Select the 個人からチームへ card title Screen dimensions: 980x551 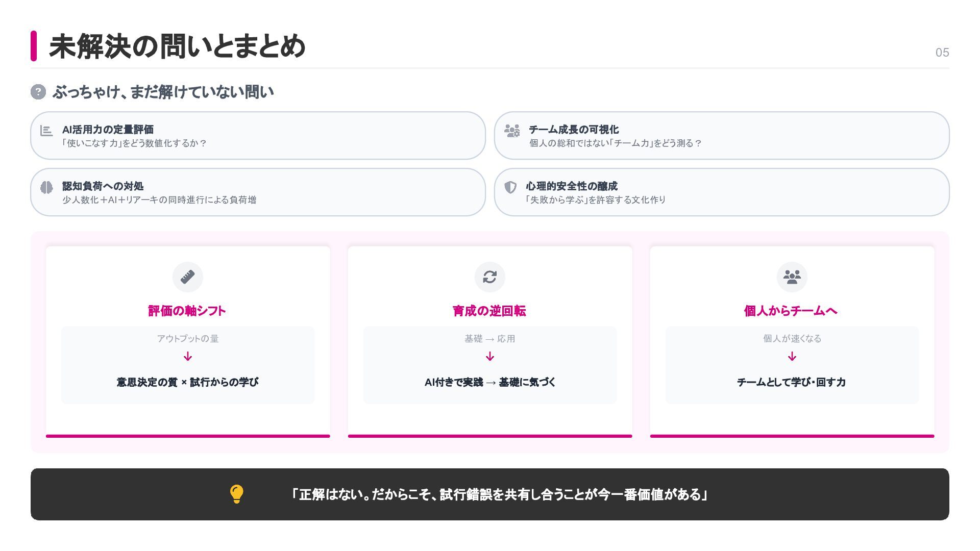(791, 311)
